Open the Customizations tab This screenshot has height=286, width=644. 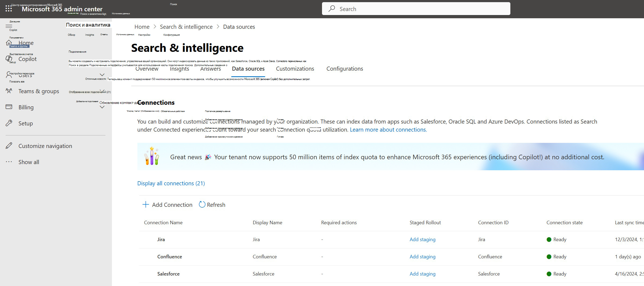tap(295, 69)
